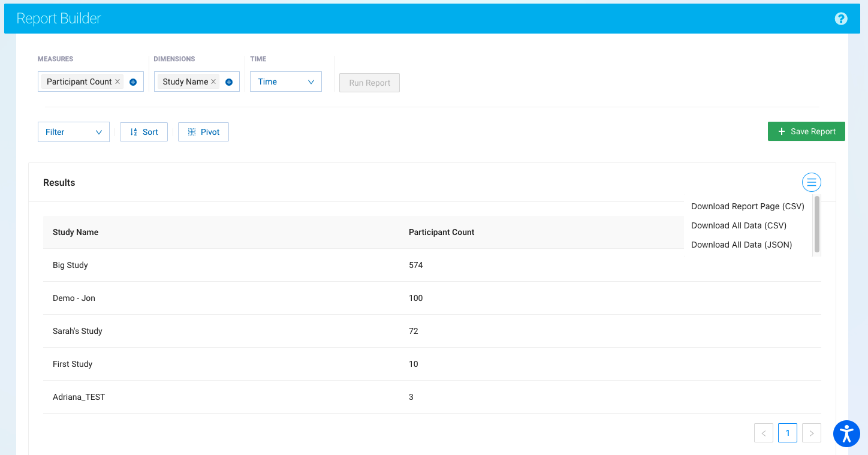
Task: Expand the Filter dropdown
Action: click(73, 132)
